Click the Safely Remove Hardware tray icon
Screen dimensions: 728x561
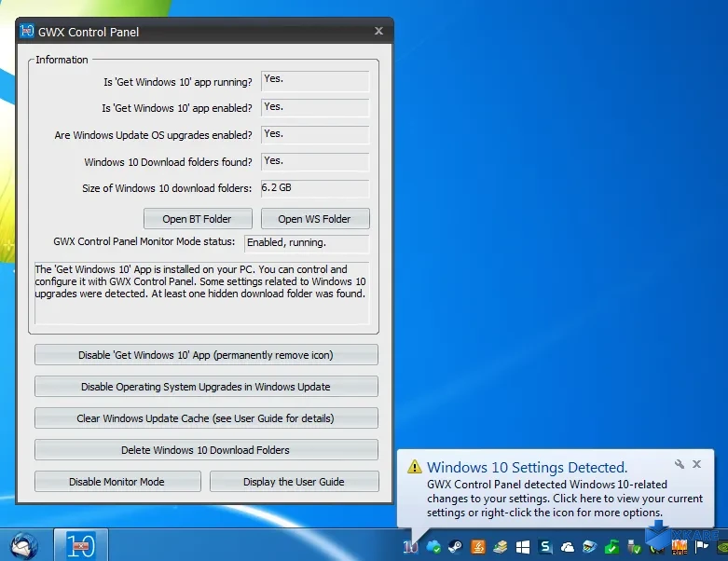pyautogui.click(x=635, y=547)
